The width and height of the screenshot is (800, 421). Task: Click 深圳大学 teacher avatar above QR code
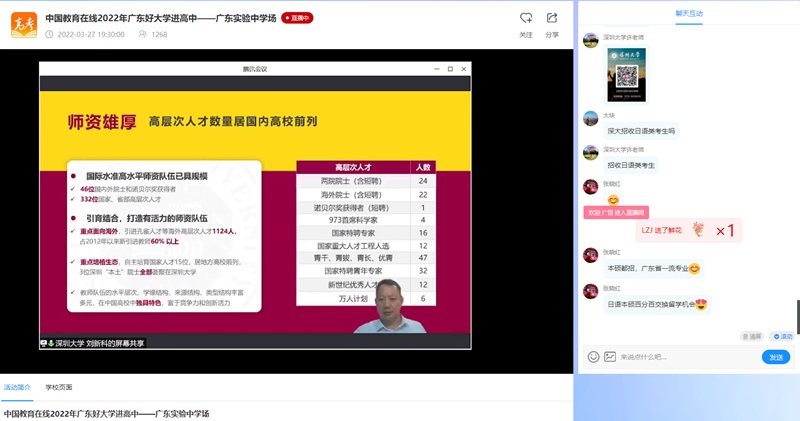(x=591, y=39)
